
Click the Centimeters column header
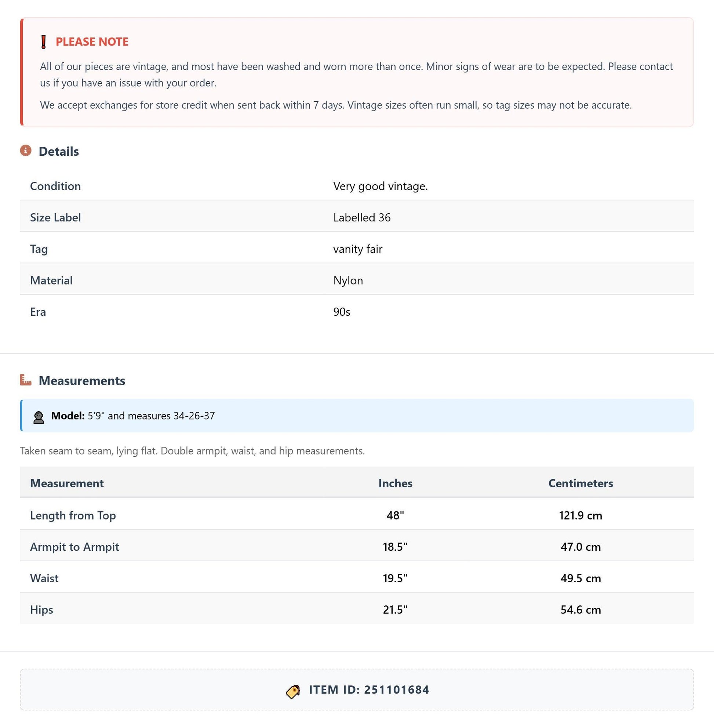point(580,483)
